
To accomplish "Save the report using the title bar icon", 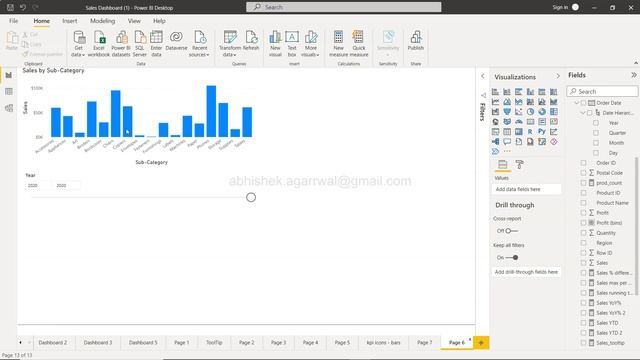I will pyautogui.click(x=11, y=7).
